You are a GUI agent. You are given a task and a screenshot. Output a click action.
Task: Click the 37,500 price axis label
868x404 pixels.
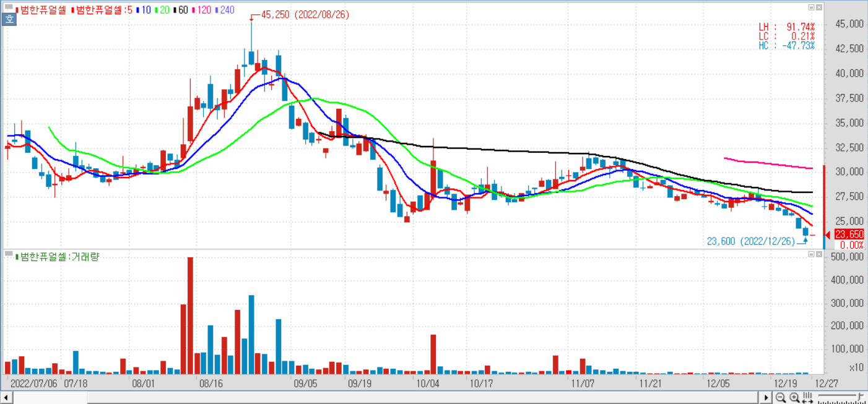tap(849, 98)
